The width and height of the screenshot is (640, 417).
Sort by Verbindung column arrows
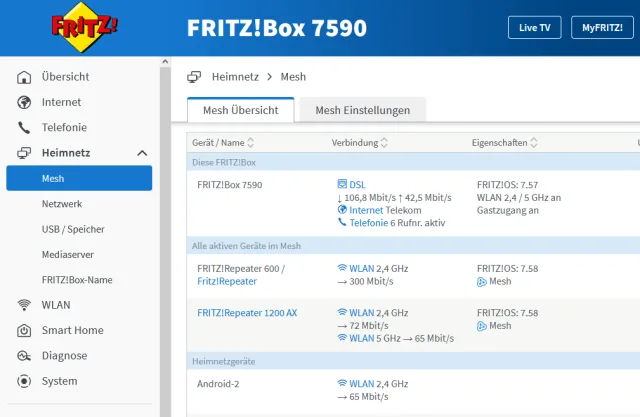coord(384,142)
